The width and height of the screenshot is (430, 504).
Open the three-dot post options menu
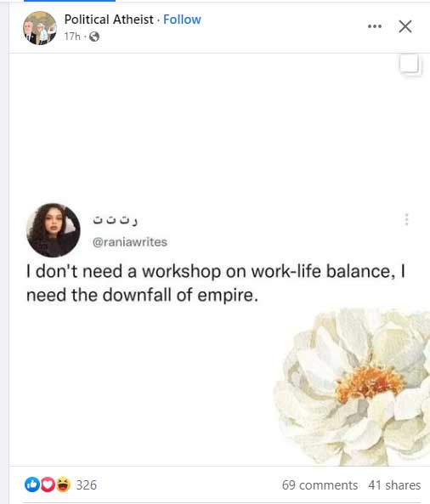pyautogui.click(x=375, y=26)
